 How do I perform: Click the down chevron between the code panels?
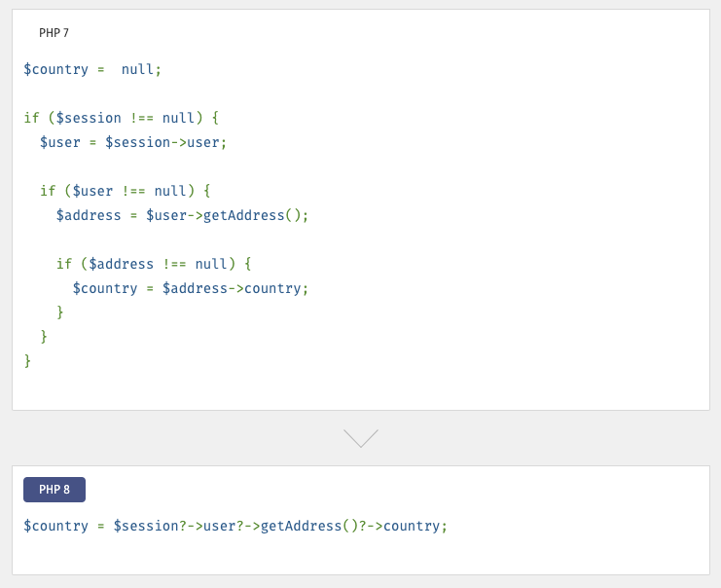tap(360, 438)
